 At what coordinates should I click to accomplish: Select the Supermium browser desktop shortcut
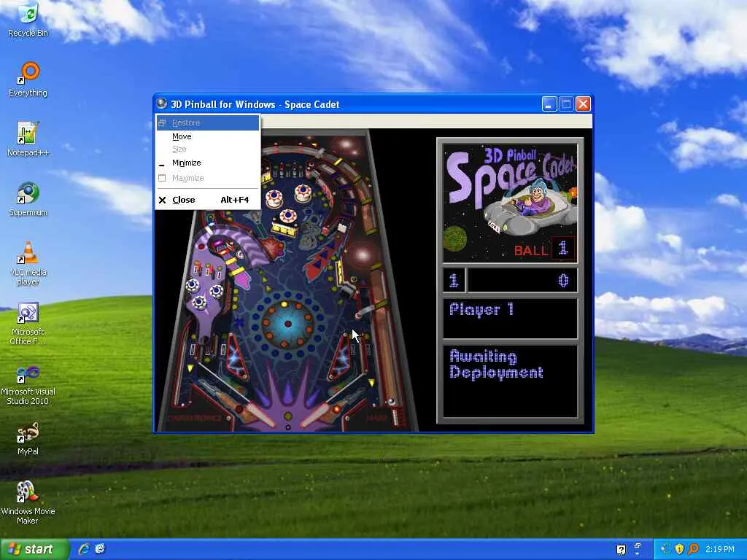click(x=28, y=199)
